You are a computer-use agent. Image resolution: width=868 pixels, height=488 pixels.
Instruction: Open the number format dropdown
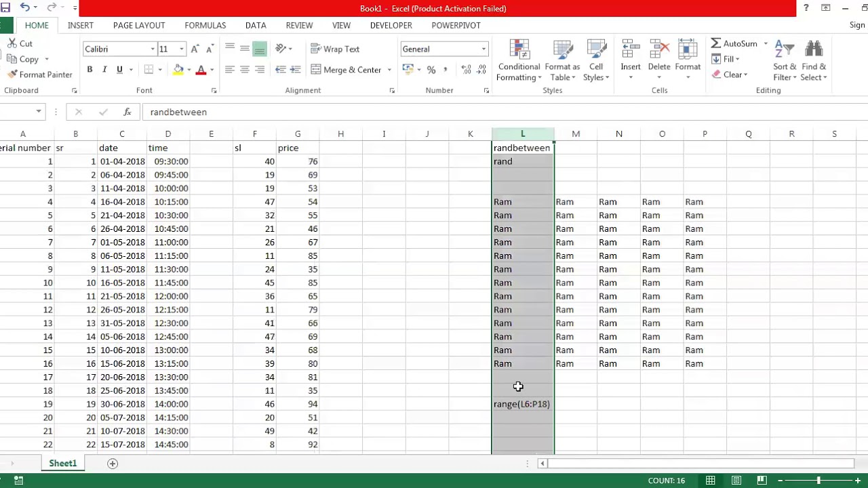pyautogui.click(x=484, y=49)
